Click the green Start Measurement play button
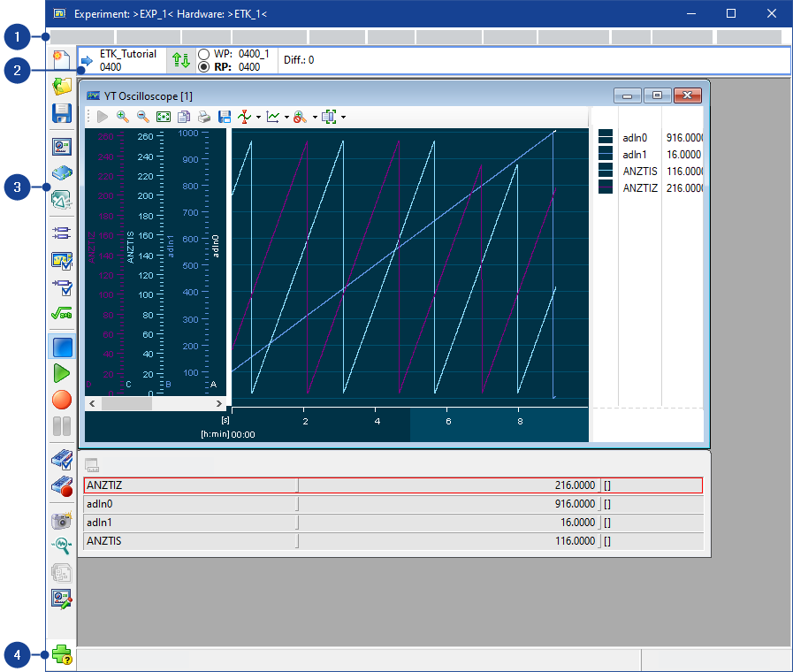The width and height of the screenshot is (793, 672). (x=62, y=373)
